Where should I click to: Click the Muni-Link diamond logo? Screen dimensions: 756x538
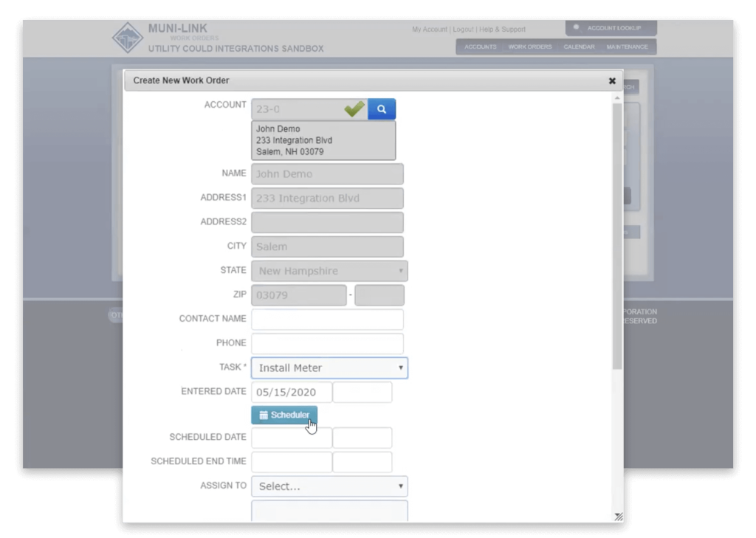[x=128, y=37]
